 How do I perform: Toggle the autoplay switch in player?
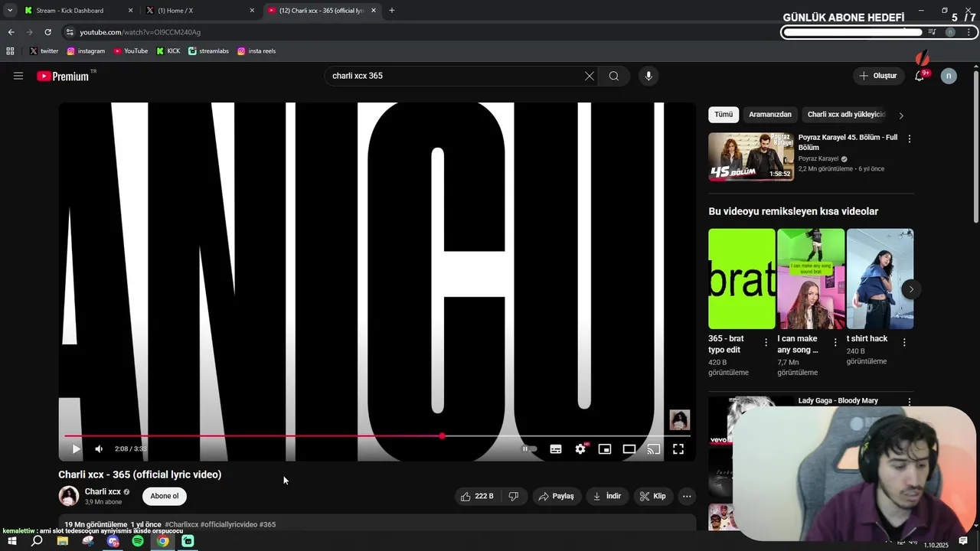click(530, 449)
